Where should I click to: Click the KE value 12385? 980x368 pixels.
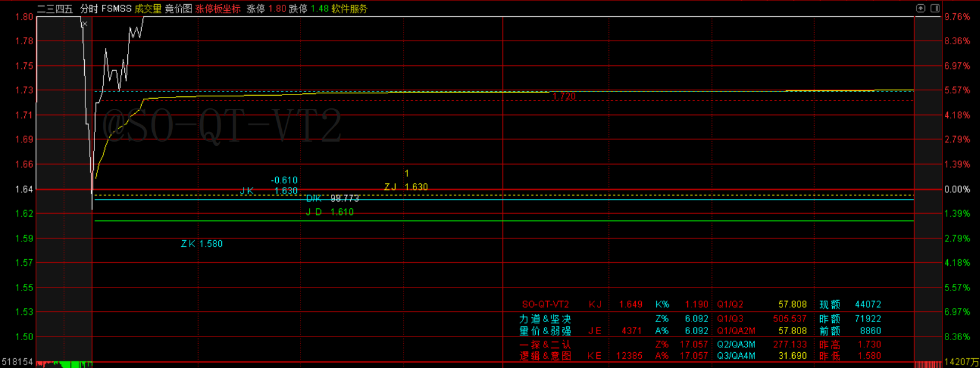pos(629,356)
